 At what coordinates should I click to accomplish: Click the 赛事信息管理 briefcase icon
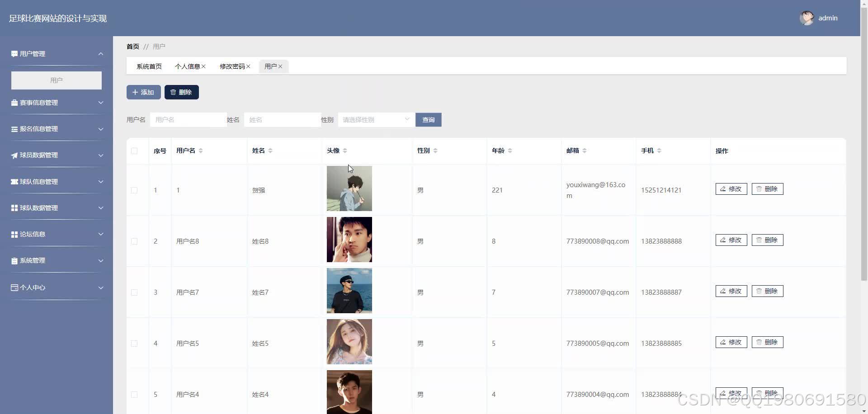(14, 103)
